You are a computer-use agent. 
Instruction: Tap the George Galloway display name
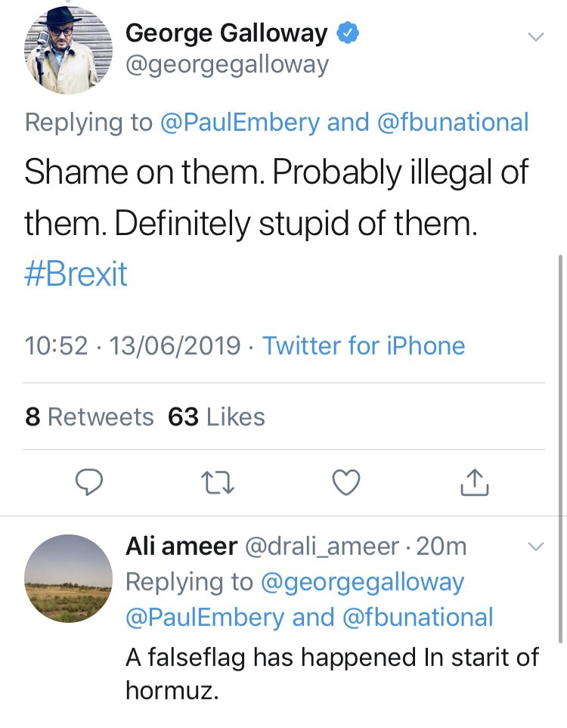pos(227,33)
